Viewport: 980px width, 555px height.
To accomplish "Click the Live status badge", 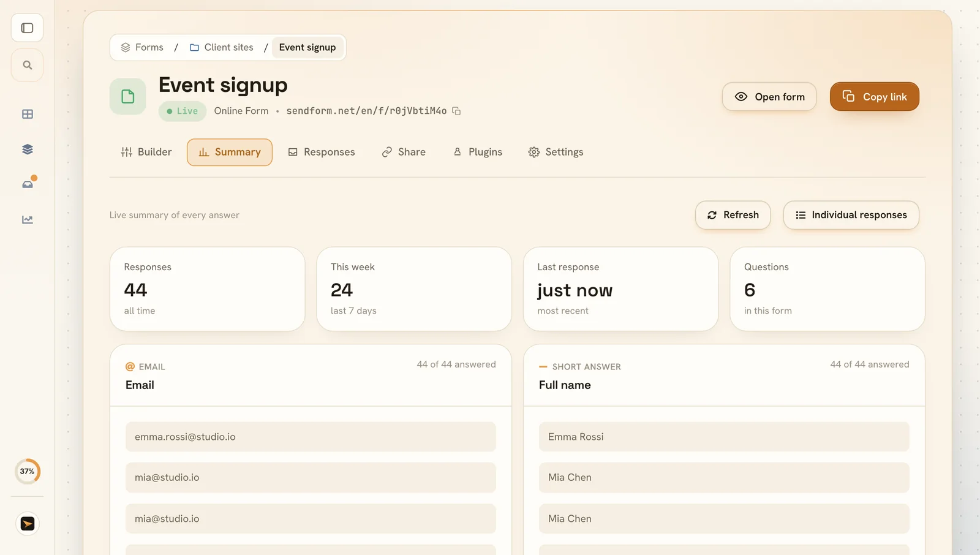I will point(183,111).
